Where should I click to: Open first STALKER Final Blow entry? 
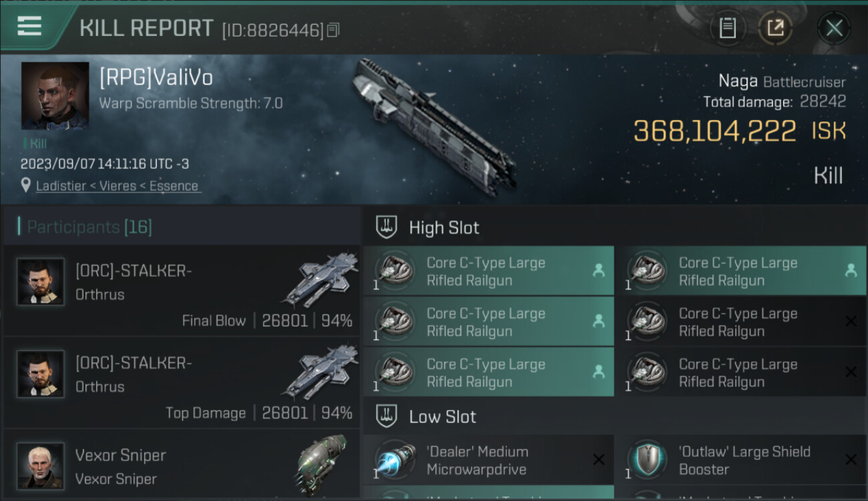(x=182, y=290)
